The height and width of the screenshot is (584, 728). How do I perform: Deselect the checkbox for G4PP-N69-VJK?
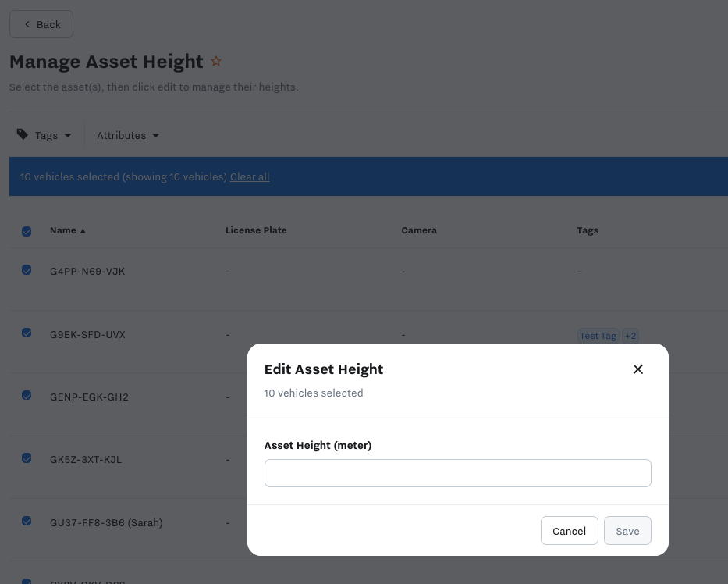(27, 269)
